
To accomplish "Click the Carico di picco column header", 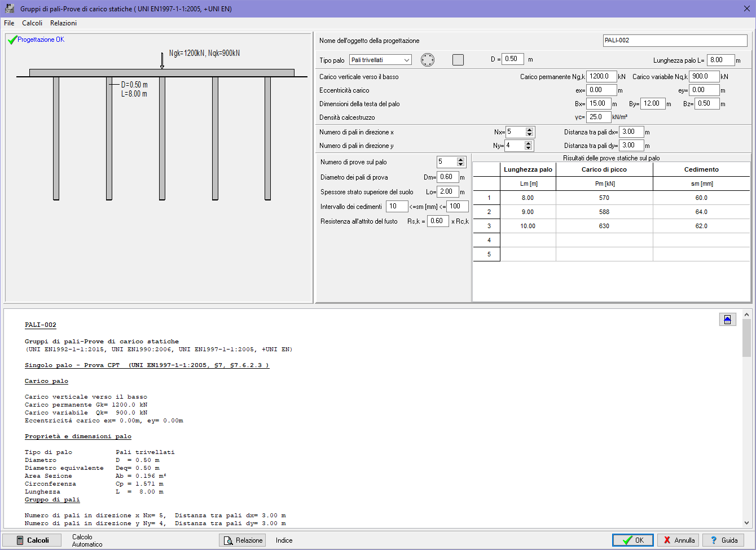I will (604, 169).
